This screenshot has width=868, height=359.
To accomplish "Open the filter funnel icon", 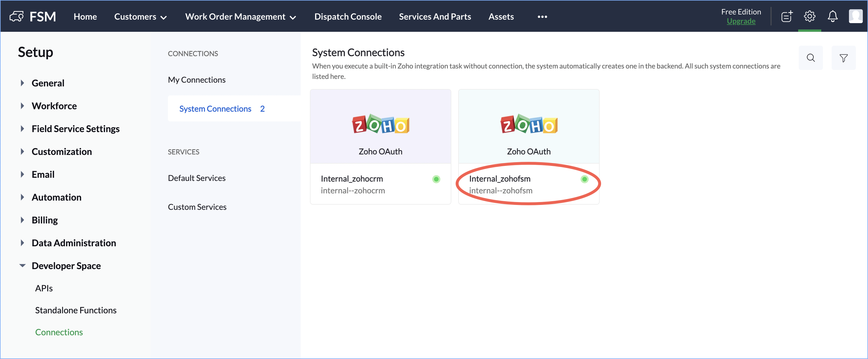I will click(843, 58).
